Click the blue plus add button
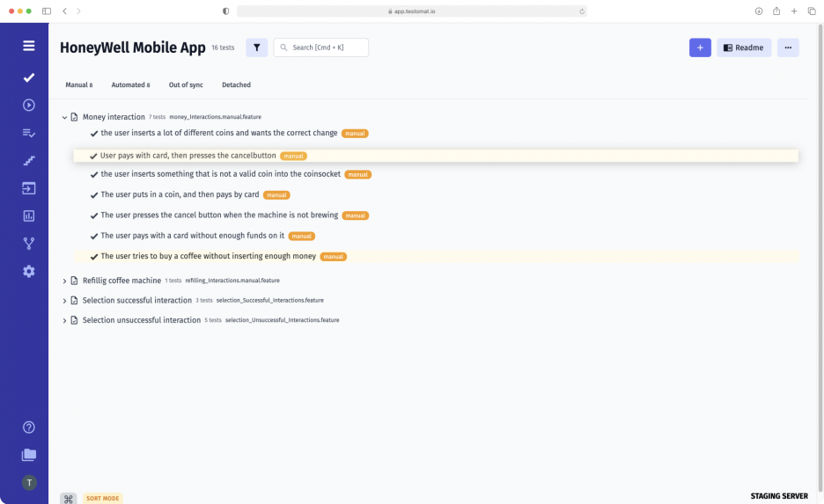The width and height of the screenshot is (824, 504). [700, 47]
